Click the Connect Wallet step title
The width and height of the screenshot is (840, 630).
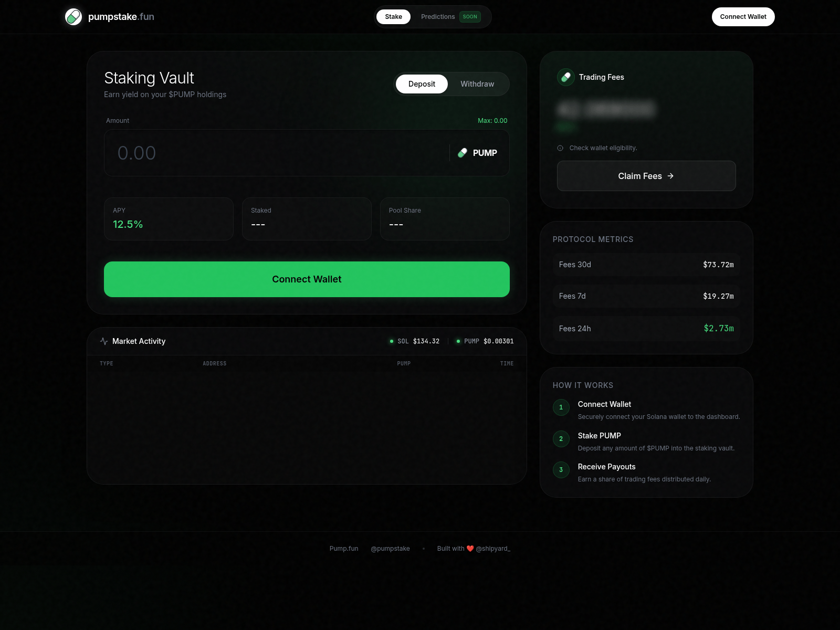[605, 404]
